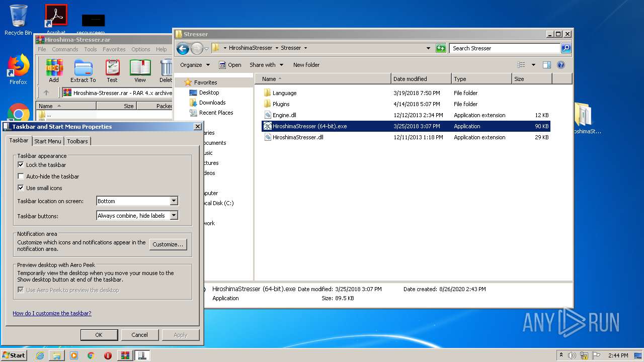The width and height of the screenshot is (644, 362).
Task: Open Recycle Bin desktop icon
Action: [18, 19]
